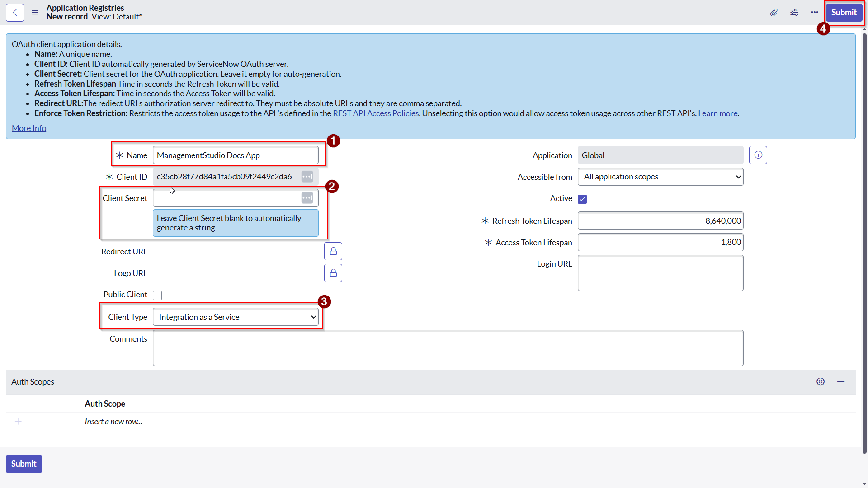Click the Application info icon
868x488 pixels.
758,155
